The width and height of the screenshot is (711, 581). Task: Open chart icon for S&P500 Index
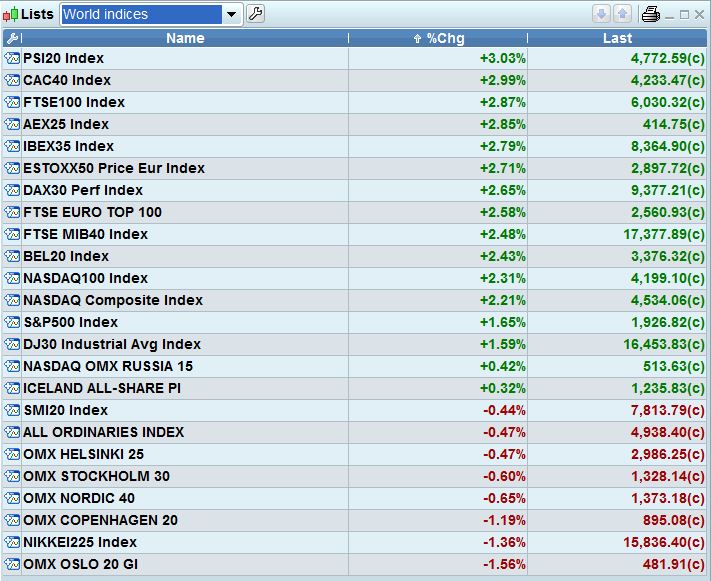[x=12, y=322]
